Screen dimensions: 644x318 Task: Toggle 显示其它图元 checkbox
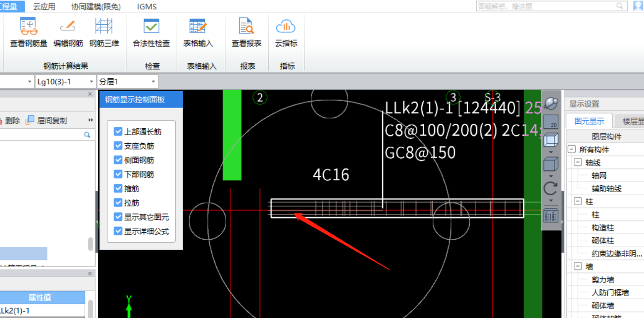(118, 216)
